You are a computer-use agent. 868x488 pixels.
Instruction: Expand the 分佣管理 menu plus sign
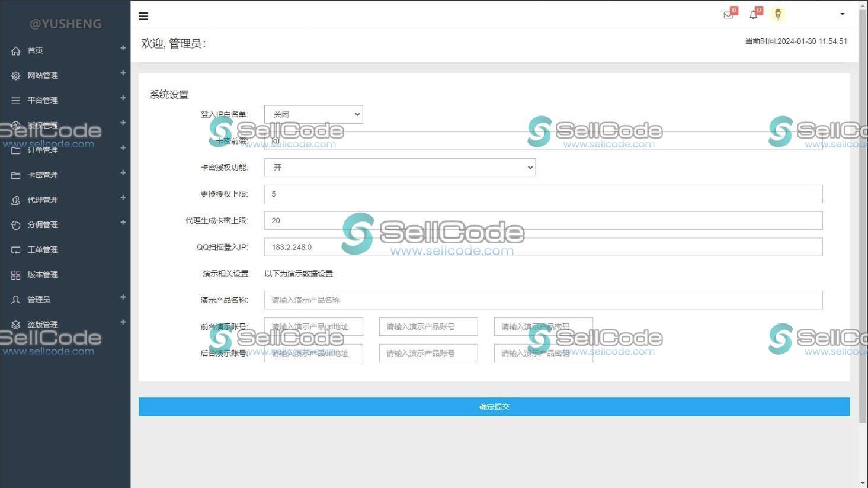coord(123,222)
